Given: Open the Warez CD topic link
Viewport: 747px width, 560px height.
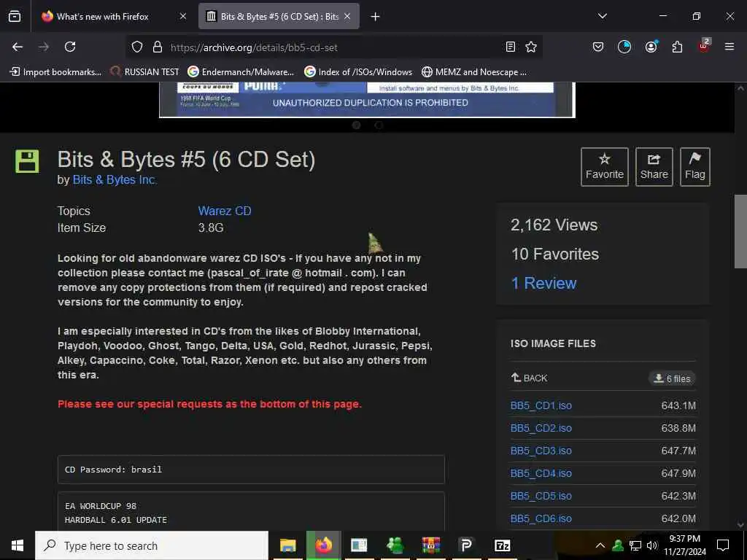Looking at the screenshot, I should tap(225, 211).
